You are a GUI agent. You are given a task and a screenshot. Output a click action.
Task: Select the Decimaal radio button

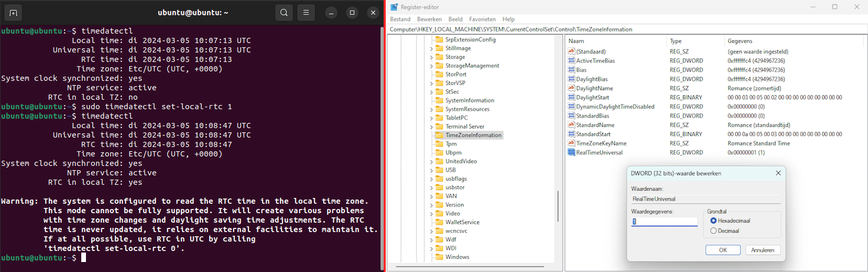[713, 231]
